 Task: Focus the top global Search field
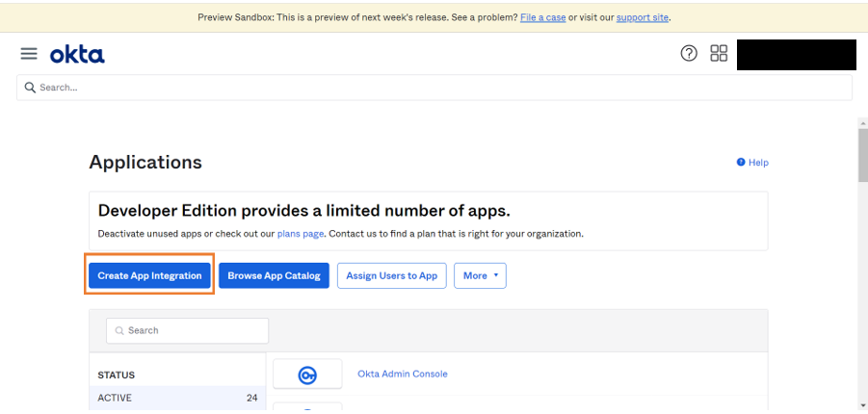click(434, 88)
